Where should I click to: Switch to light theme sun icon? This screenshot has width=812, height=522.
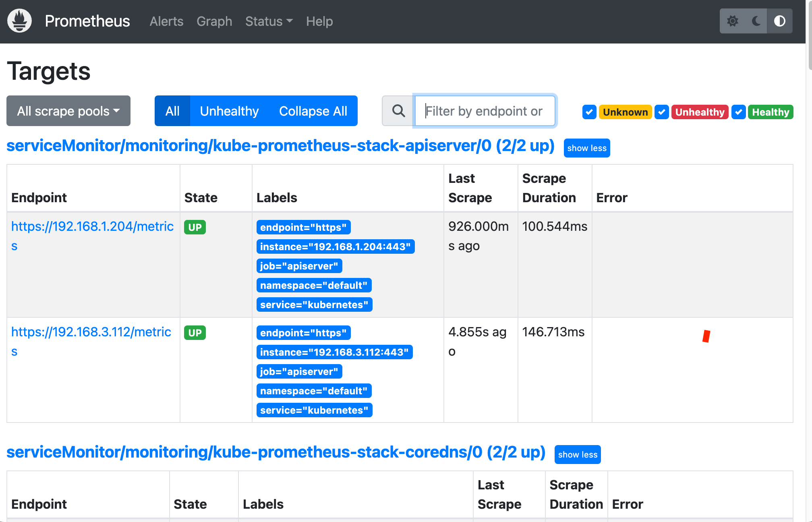tap(733, 21)
